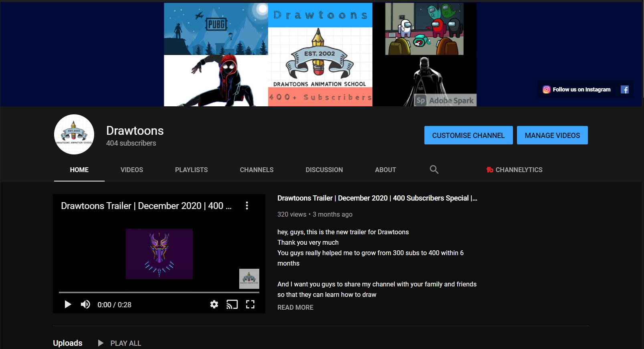View the Channels tab

point(257,170)
